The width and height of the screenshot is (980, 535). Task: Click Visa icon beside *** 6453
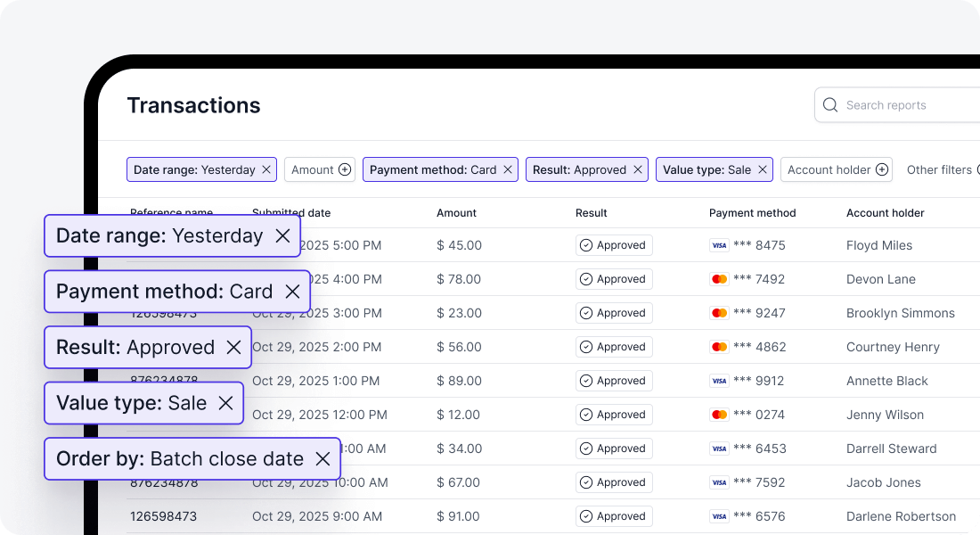pos(719,448)
